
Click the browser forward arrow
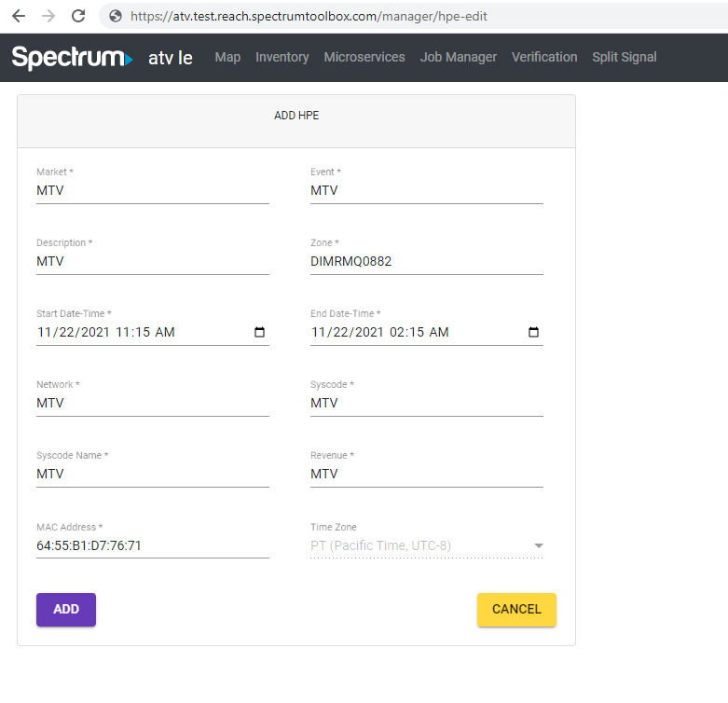click(48, 16)
